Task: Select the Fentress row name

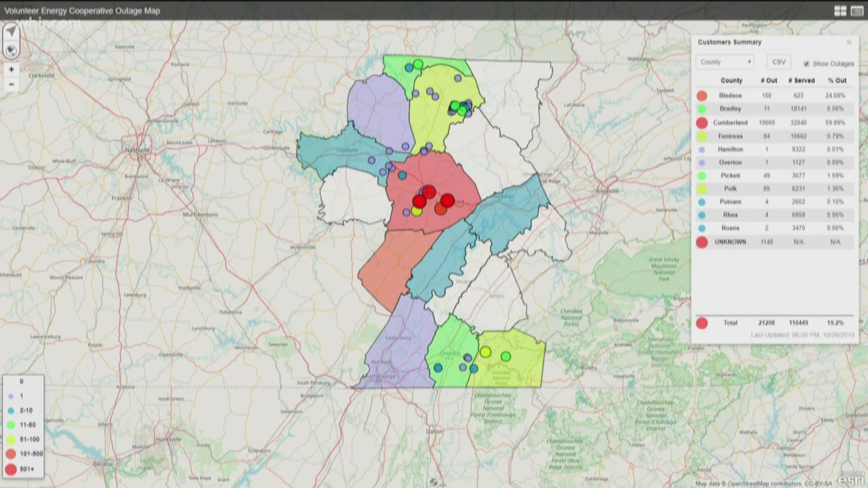Action: (x=730, y=136)
